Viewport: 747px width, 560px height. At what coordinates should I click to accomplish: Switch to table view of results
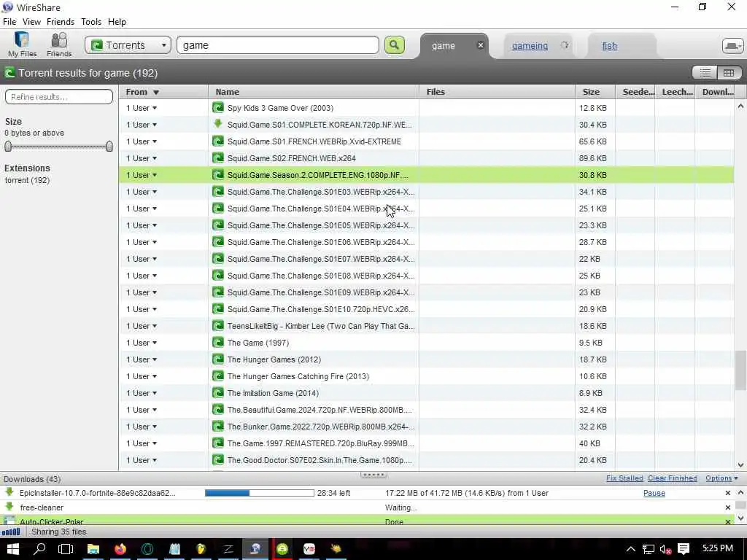729,73
